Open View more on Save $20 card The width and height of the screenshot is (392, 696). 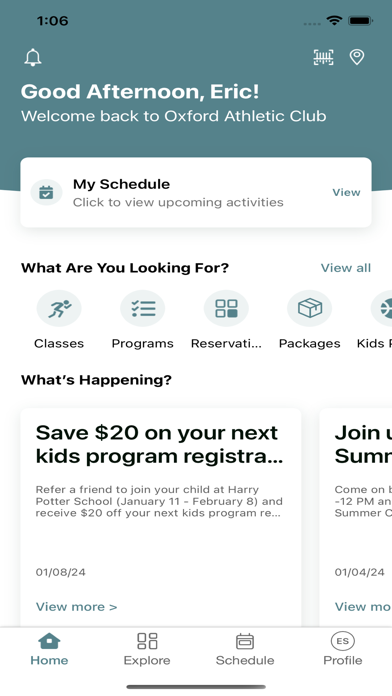tap(76, 607)
